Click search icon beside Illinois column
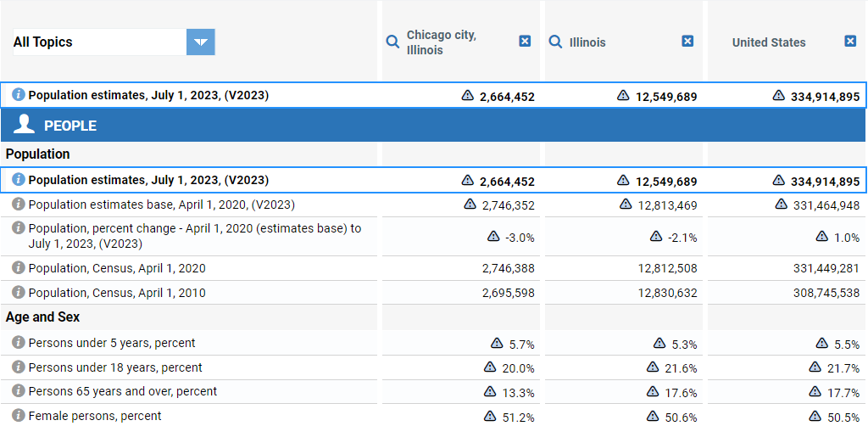The width and height of the screenshot is (868, 426). pos(555,42)
